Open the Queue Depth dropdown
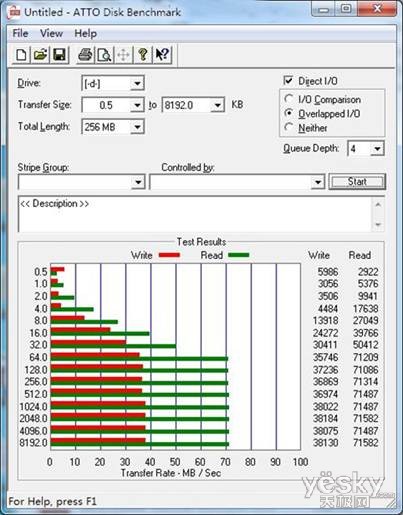This screenshot has width=403, height=515. pos(377,149)
